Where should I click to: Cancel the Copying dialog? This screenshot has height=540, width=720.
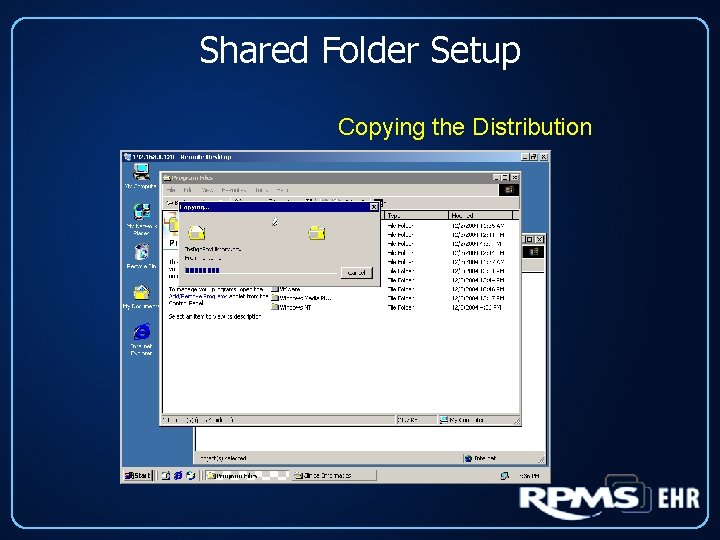(357, 272)
